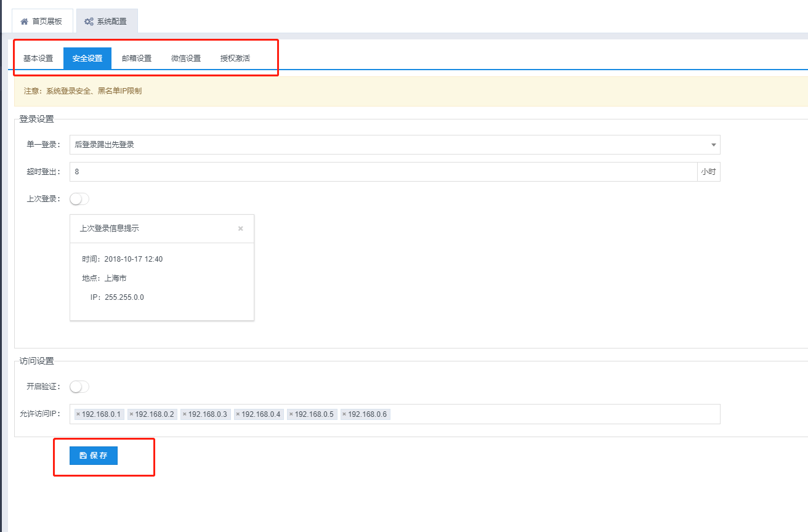The width and height of the screenshot is (808, 532).
Task: Remove IP tag 192.168.0.6
Action: [344, 414]
